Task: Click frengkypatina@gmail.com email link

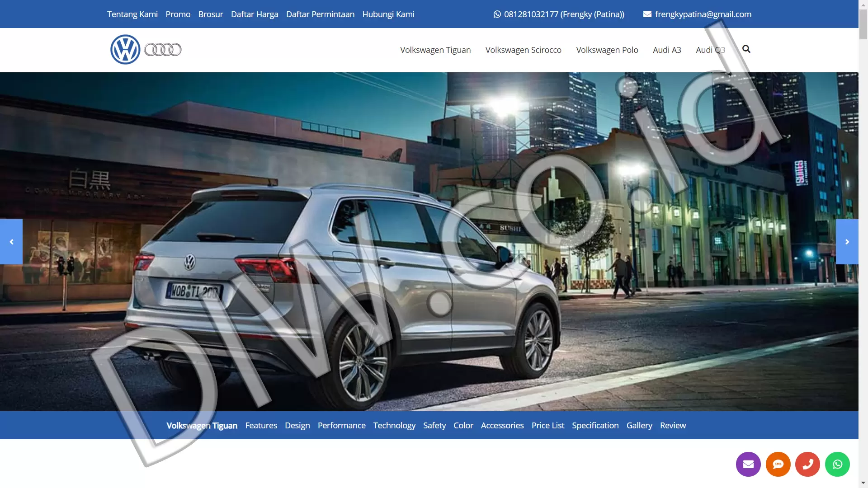Action: coord(697,14)
